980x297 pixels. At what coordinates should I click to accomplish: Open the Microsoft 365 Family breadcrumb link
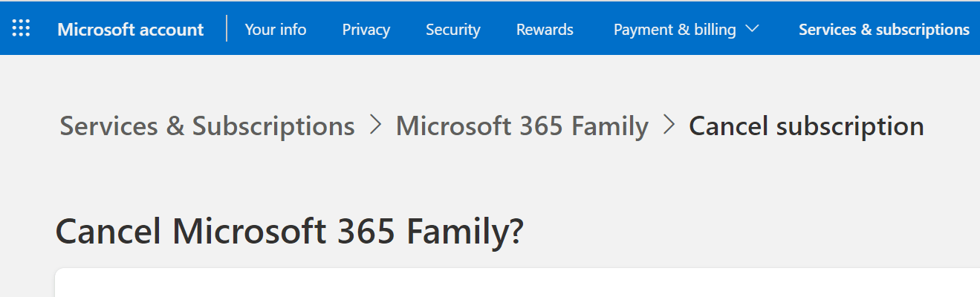coord(522,126)
